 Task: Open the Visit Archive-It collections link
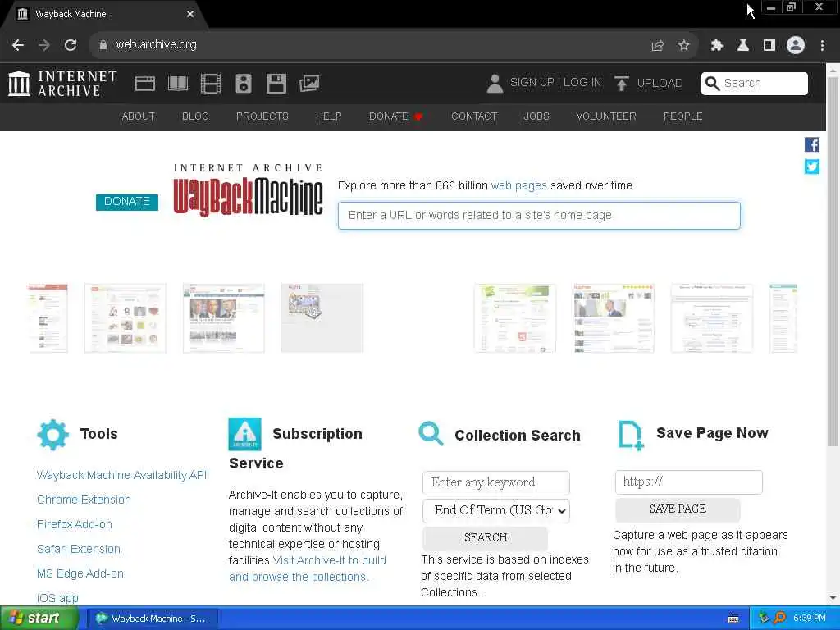pyautogui.click(x=308, y=569)
